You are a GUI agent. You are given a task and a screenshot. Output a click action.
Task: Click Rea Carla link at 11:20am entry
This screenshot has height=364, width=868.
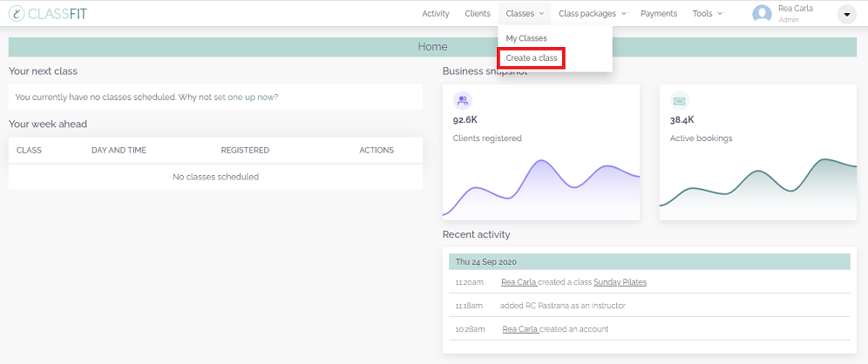(x=519, y=282)
